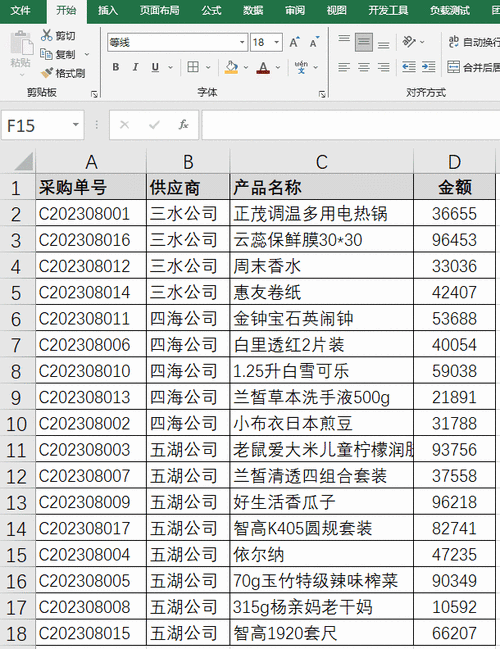Switch to the 数据 (Data) tab
The height and width of the screenshot is (649, 500).
tap(253, 10)
